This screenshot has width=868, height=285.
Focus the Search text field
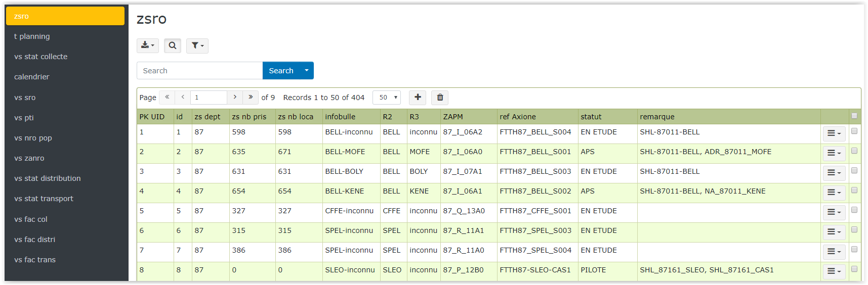click(x=199, y=70)
